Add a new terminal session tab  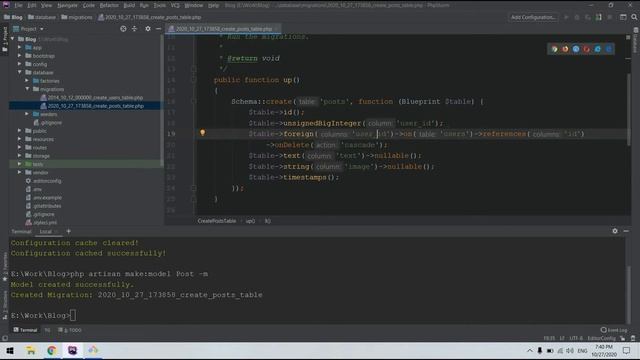69,231
